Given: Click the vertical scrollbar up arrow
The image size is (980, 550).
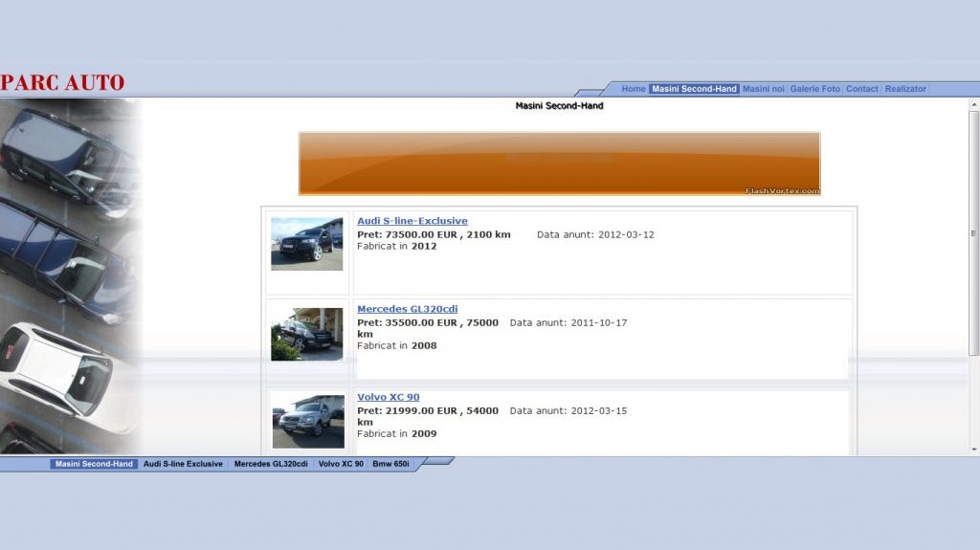Looking at the screenshot, I should point(973,103).
